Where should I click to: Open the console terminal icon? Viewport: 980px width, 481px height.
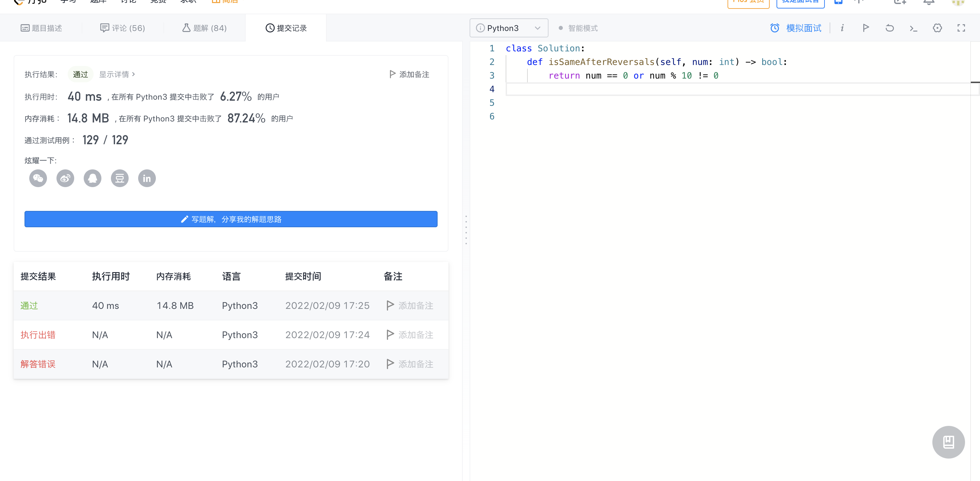tap(913, 28)
